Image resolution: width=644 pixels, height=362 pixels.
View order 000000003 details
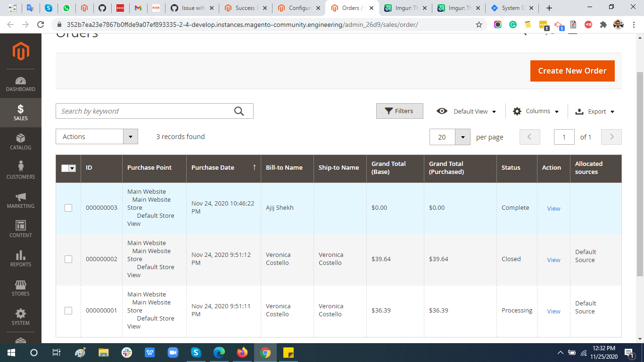pyautogui.click(x=553, y=208)
